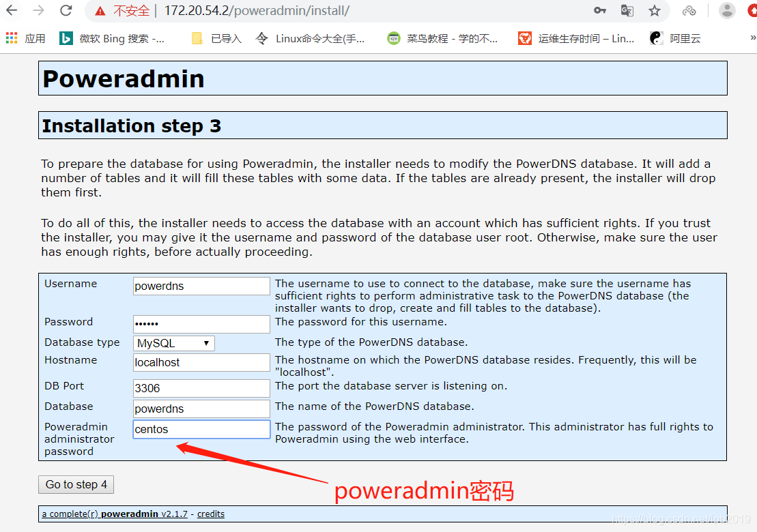Show more bookmarks via the chevron

click(x=753, y=38)
